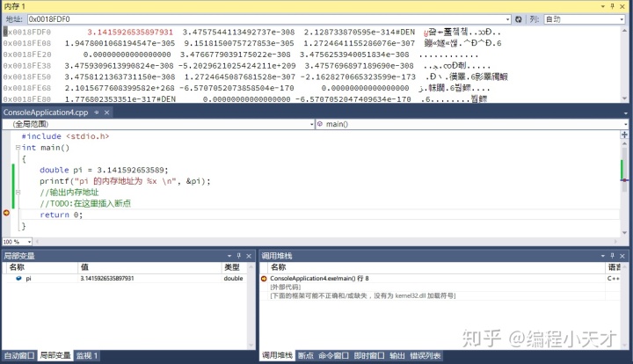This screenshot has width=633, height=364.
Task: Pin the 调用堆栈 panel
Action: pyautogui.click(x=613, y=256)
